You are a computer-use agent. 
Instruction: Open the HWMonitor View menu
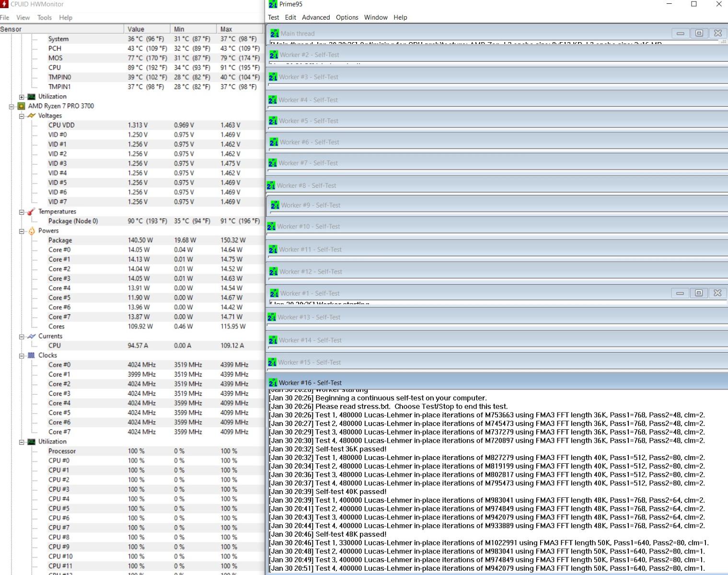23,18
